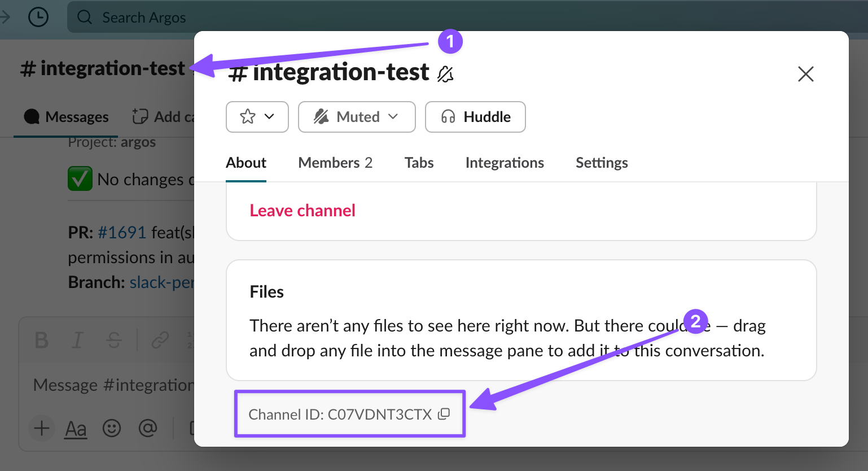The height and width of the screenshot is (471, 868).
Task: Open the star channel dropdown
Action: (257, 117)
